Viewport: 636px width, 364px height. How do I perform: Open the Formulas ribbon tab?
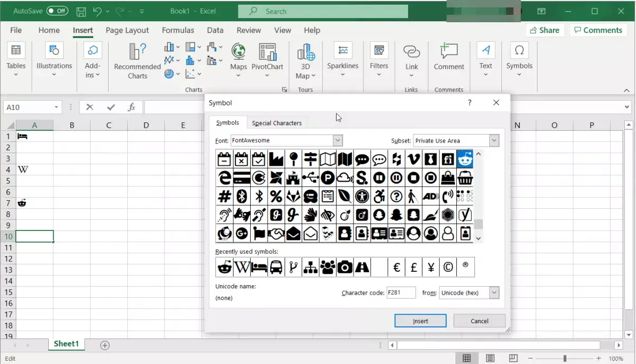178,30
